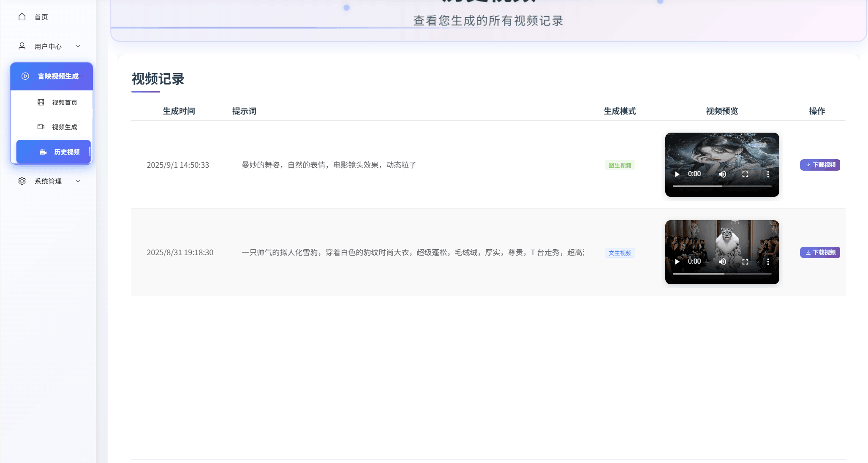Expand the 用户中心 menu chevron

[78, 46]
